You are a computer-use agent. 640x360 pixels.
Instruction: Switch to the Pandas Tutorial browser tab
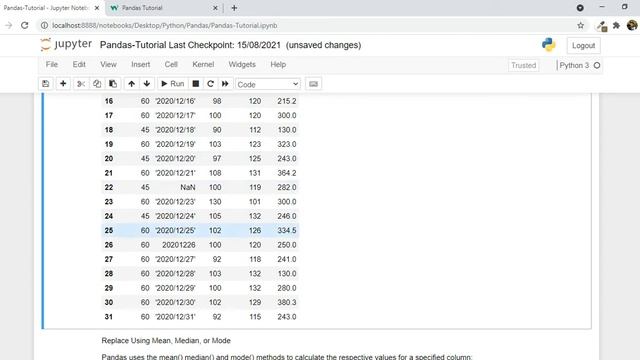(x=163, y=8)
